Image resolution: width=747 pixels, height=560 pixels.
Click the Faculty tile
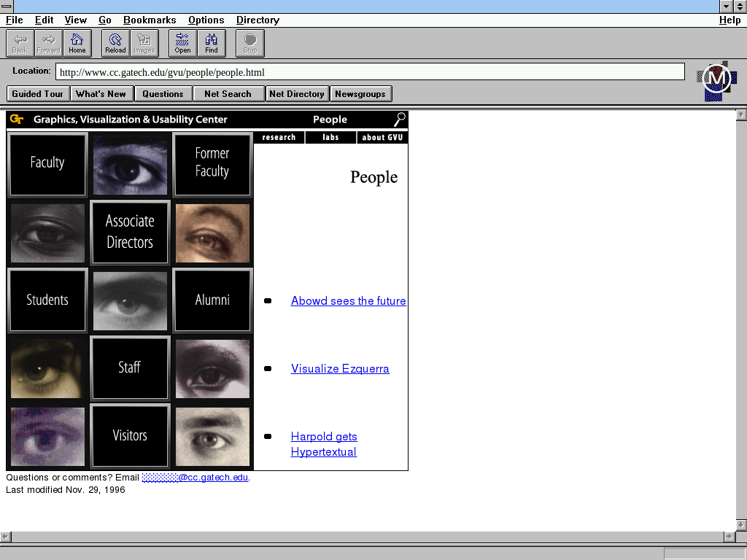point(47,163)
